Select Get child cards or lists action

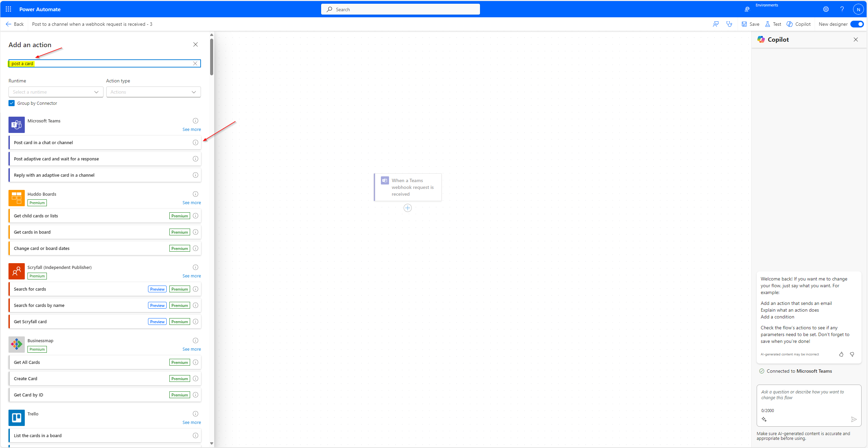coord(105,216)
